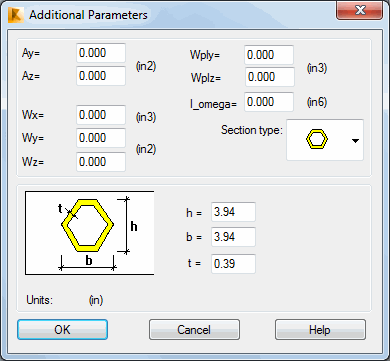The image size is (390, 361).
Task: Click the Robot app icon in title bar
Action: [16, 15]
